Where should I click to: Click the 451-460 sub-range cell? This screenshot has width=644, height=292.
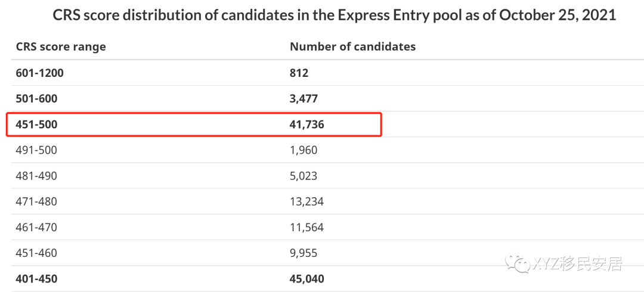[x=36, y=253]
